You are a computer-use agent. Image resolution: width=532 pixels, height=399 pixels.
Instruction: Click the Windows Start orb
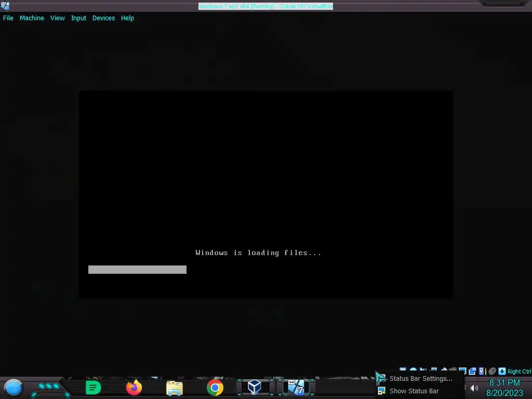14,388
